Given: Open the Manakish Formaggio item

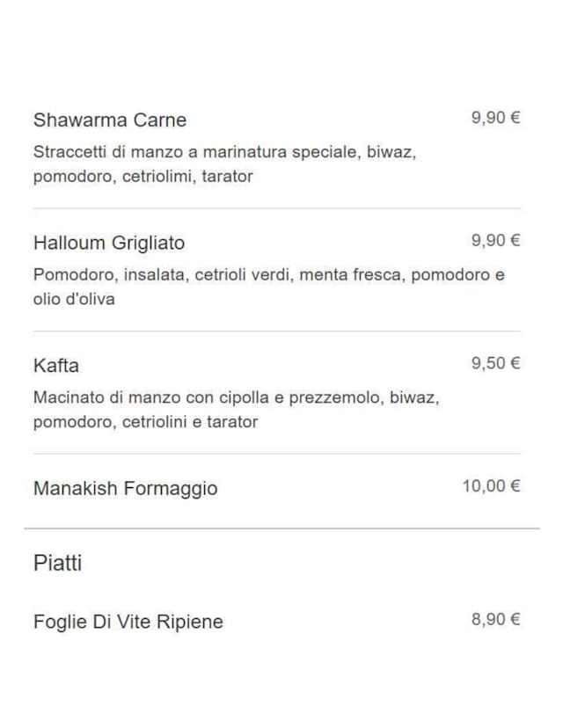Looking at the screenshot, I should [125, 489].
